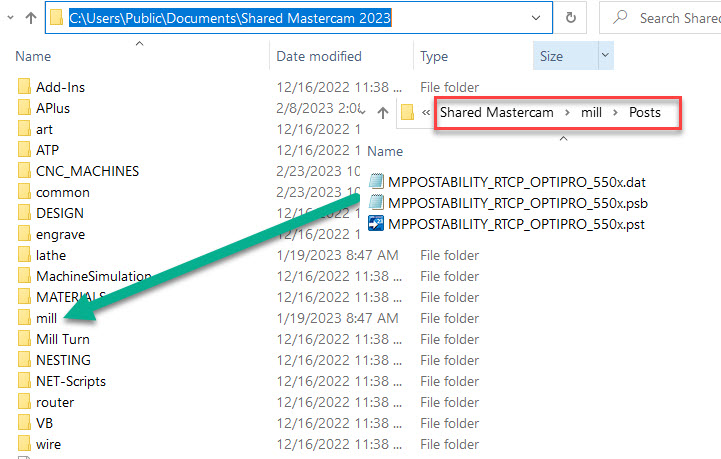Select the engrave folder icon

[24, 234]
